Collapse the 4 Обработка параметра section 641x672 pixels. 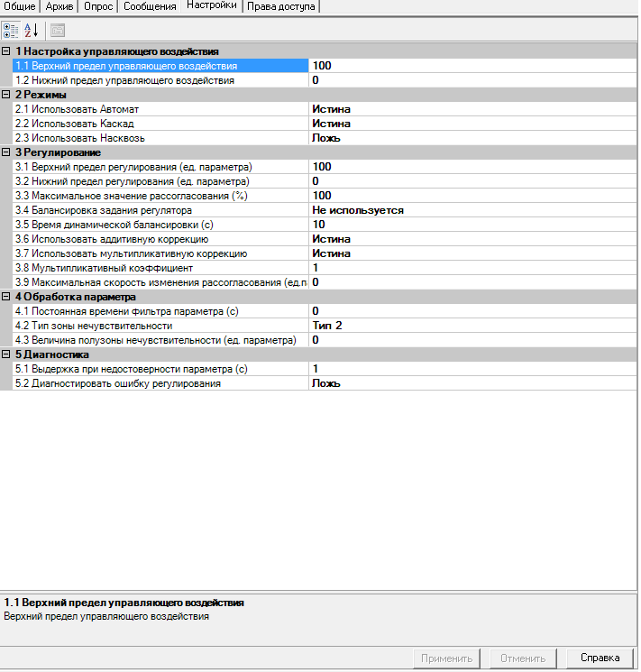coord(6,297)
